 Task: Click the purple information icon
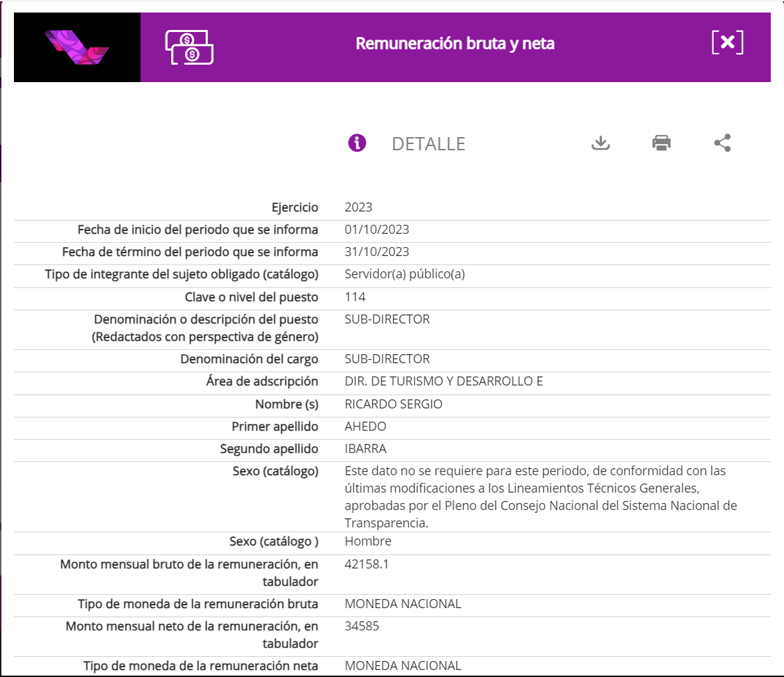[357, 143]
